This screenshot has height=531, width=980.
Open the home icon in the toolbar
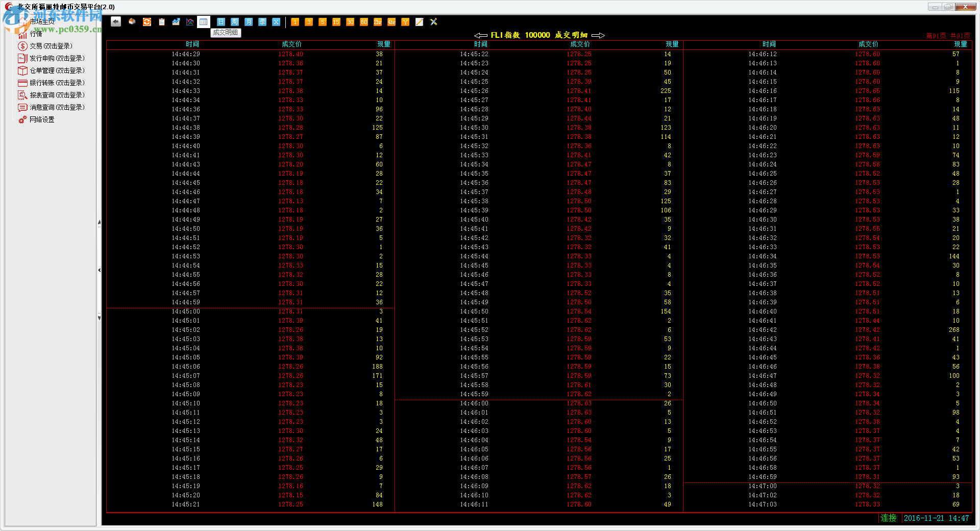coord(132,21)
